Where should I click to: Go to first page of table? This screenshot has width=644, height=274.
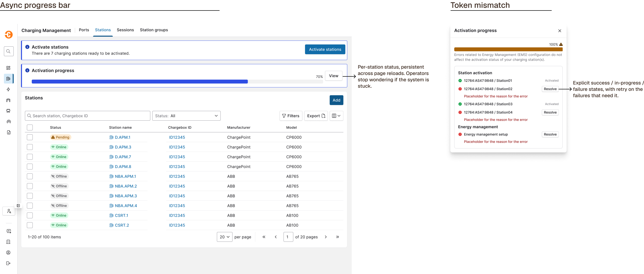(x=264, y=237)
